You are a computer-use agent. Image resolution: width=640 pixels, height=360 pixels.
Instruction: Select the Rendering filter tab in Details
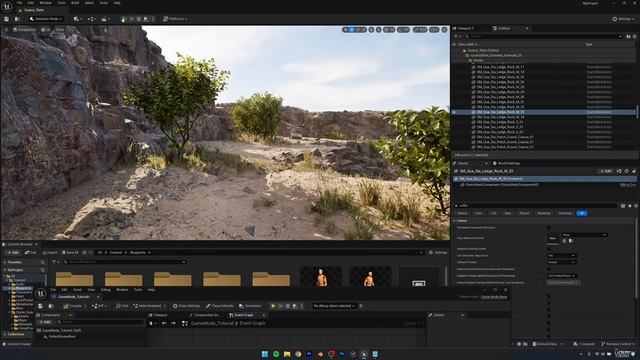(544, 213)
